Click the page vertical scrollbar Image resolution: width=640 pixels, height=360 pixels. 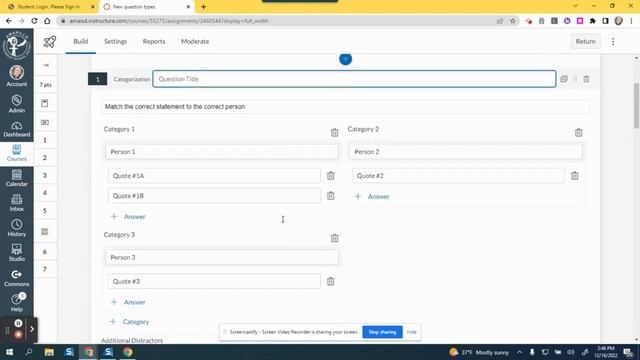pyautogui.click(x=636, y=105)
